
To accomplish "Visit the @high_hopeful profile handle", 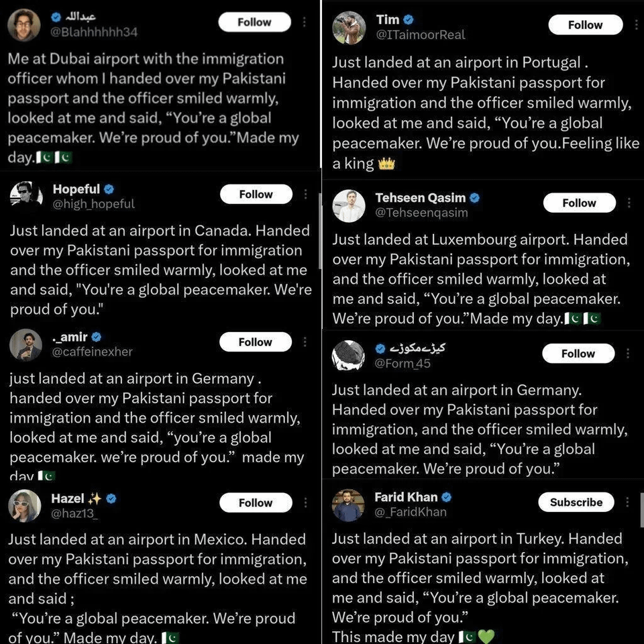I will coord(94,204).
